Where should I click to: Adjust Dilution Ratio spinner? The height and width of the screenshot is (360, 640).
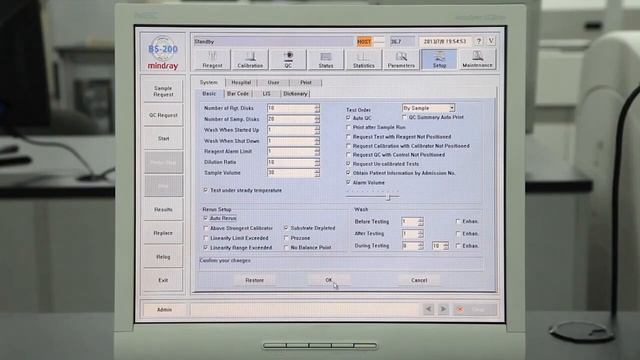(x=317, y=162)
